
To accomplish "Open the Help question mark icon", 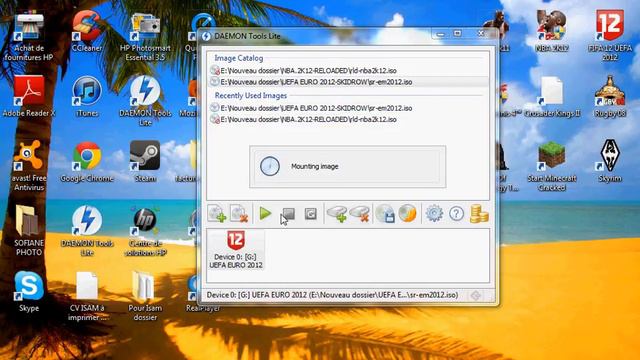I will (456, 213).
